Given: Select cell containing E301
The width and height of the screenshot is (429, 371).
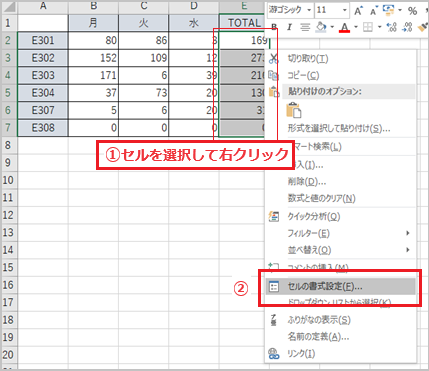Looking at the screenshot, I should [43, 41].
